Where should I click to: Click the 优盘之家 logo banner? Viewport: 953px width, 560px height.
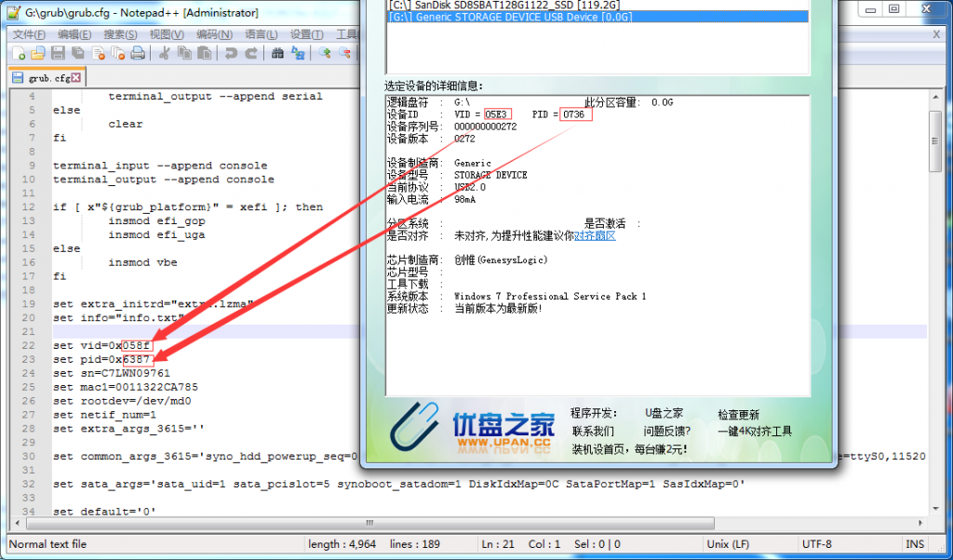(472, 429)
